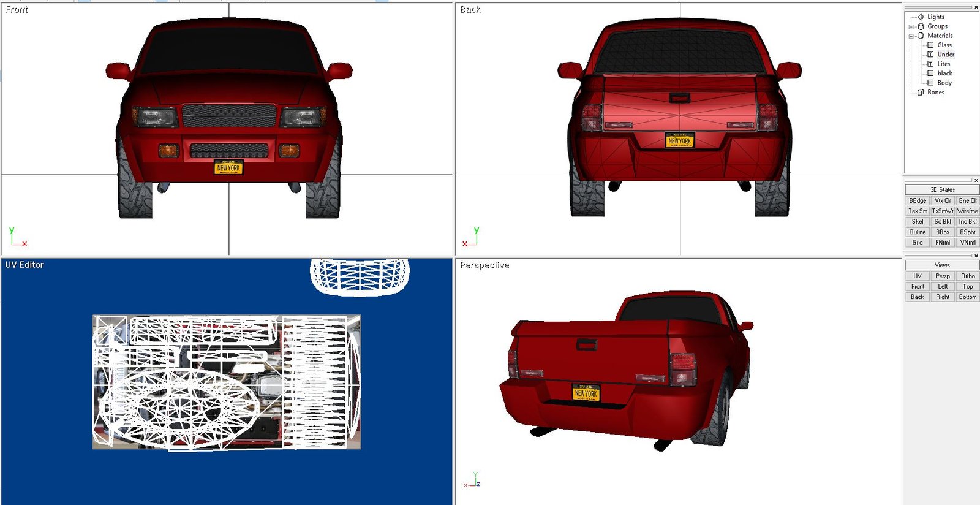Select the Lites material label
Viewport: 980px width, 505px height.
tap(944, 64)
